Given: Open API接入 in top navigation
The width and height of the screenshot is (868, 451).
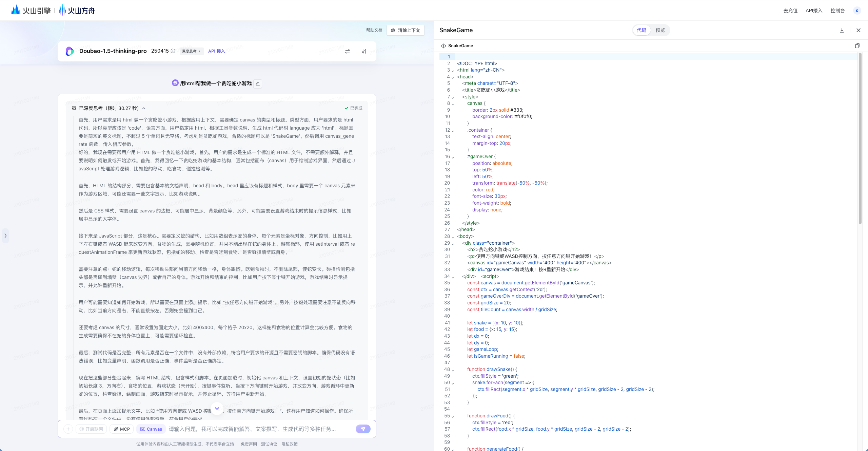Looking at the screenshot, I should tap(814, 11).
